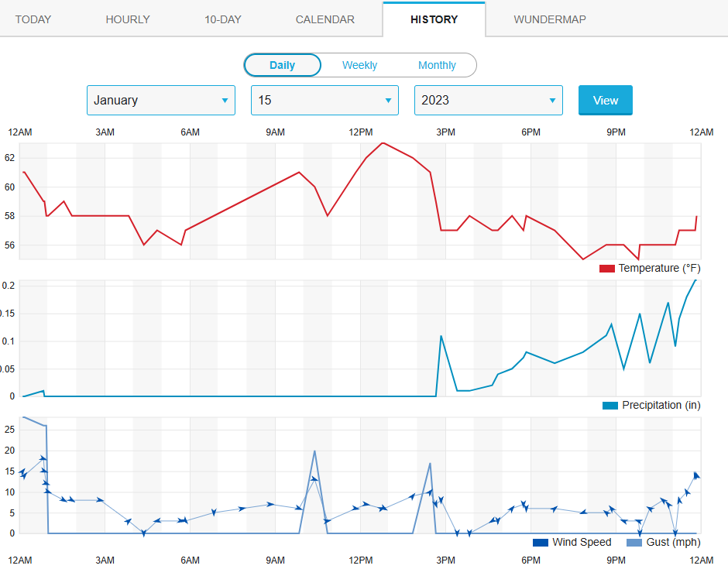Expand the January month dropdown
The height and width of the screenshot is (569, 728).
(x=161, y=101)
